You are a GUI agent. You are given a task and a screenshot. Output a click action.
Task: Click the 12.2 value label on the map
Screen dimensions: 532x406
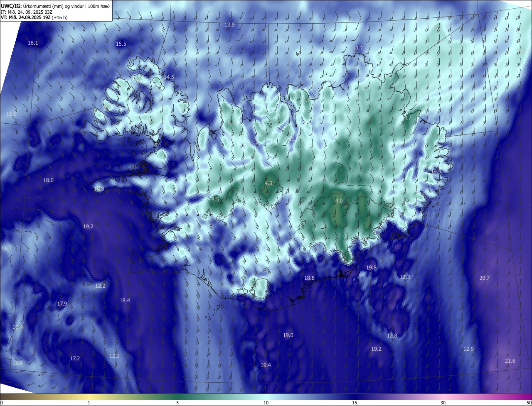point(100,286)
